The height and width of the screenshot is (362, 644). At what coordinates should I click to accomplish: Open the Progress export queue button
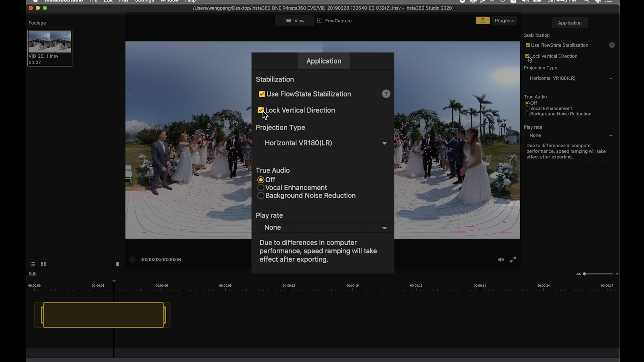pyautogui.click(x=504, y=21)
